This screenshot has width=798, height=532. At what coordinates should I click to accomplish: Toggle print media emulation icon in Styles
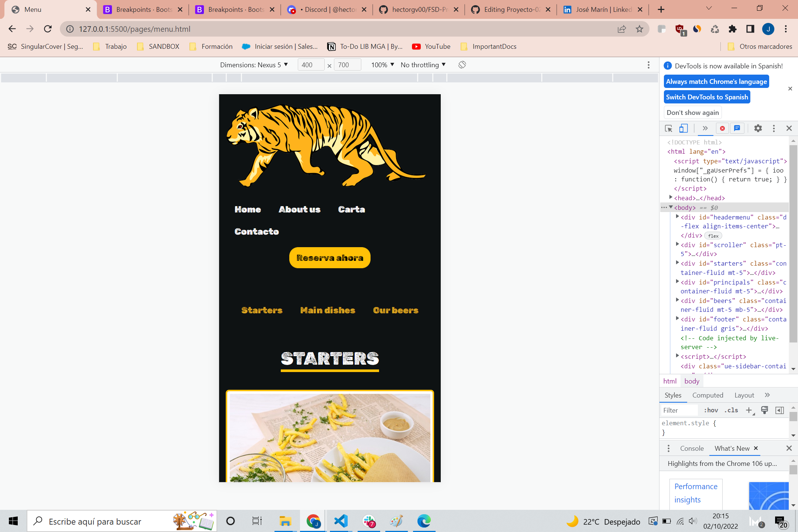tap(764, 410)
